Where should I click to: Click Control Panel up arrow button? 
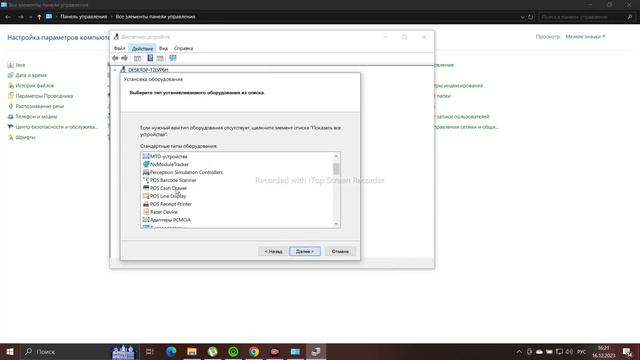click(39, 17)
